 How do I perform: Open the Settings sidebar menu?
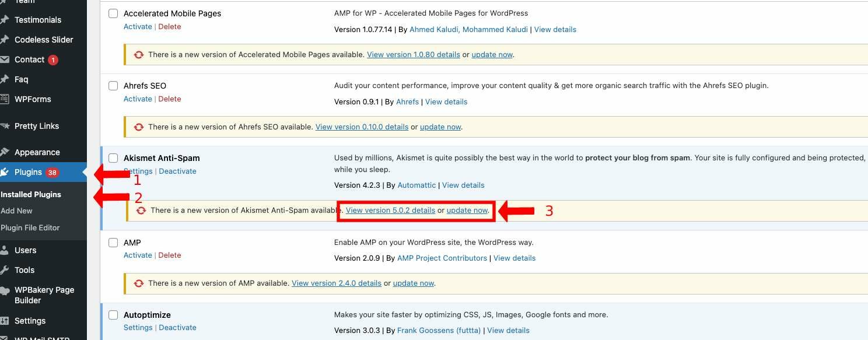pos(30,321)
